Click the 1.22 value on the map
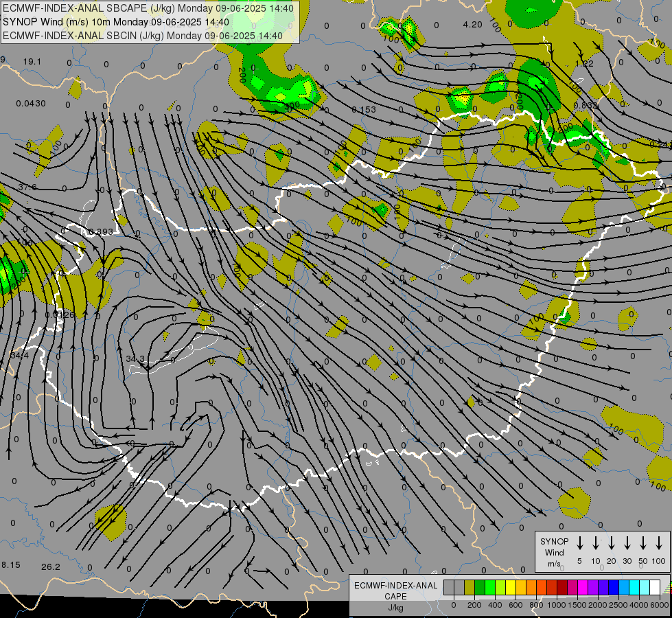Screen dimensions: 672x618 click(584, 63)
